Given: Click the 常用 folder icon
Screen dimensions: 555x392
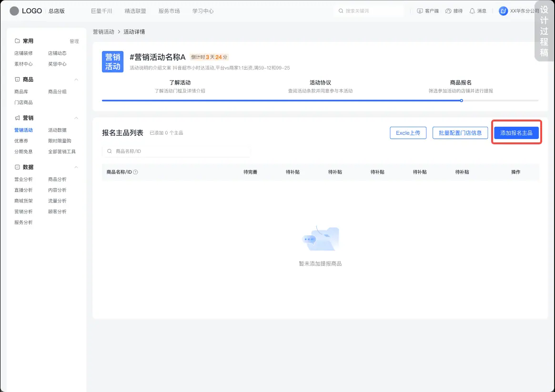Looking at the screenshot, I should coord(17,41).
